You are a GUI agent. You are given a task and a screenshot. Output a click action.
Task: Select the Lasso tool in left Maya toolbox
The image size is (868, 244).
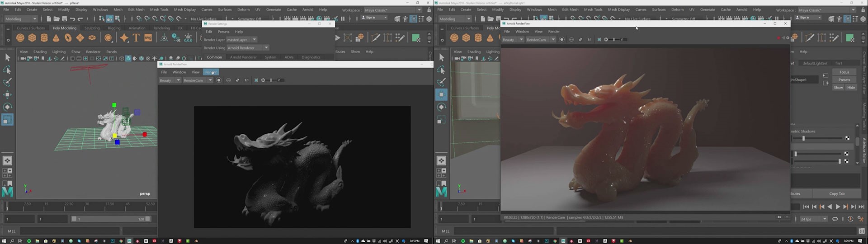[x=7, y=70]
